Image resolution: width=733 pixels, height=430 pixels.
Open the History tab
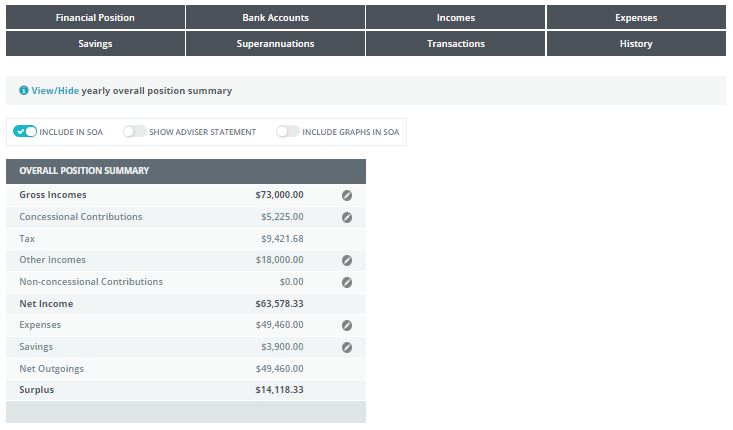(x=636, y=43)
